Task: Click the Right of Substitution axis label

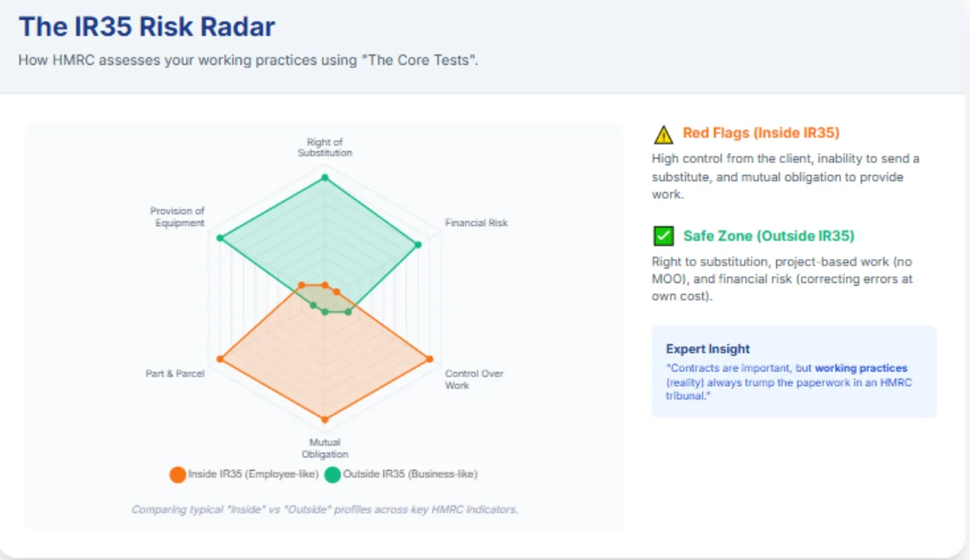Action: point(325,148)
